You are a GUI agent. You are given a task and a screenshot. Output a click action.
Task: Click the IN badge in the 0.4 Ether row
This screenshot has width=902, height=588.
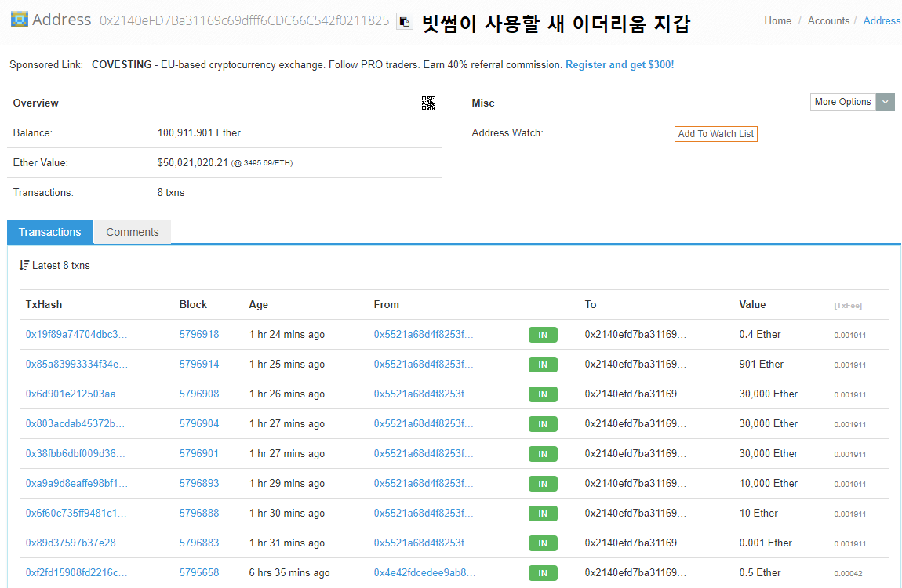pos(543,335)
